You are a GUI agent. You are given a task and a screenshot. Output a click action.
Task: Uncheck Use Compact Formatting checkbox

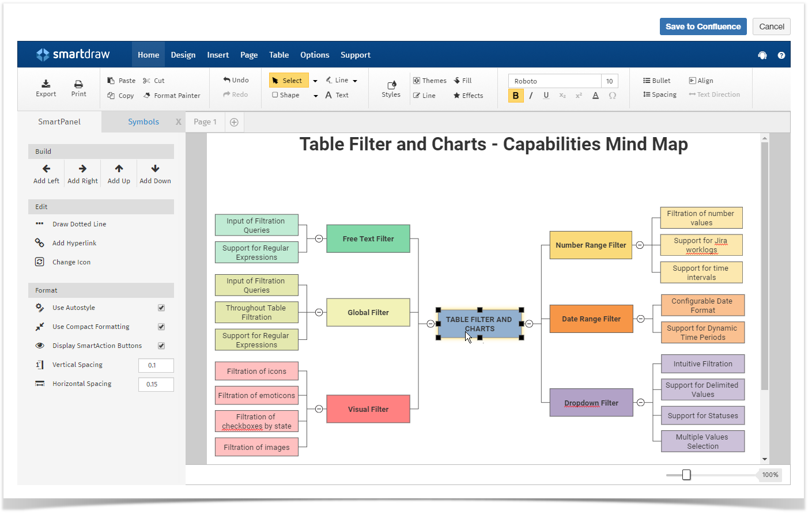click(161, 327)
